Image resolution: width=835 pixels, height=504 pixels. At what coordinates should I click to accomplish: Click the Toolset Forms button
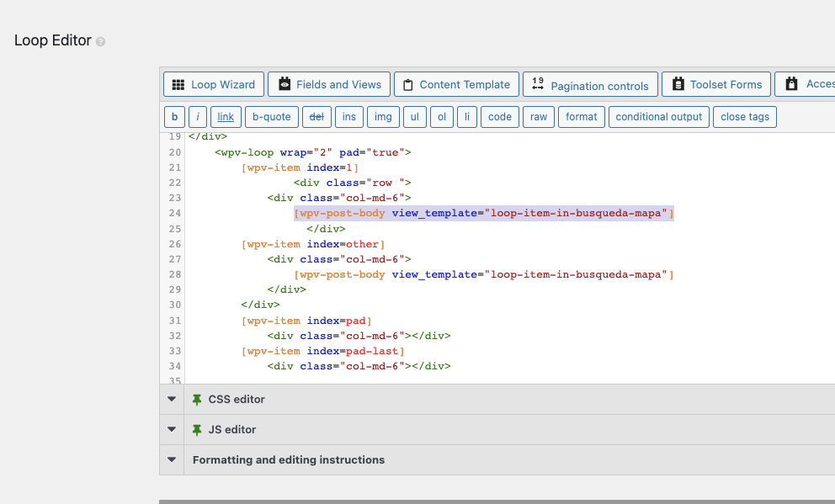tap(716, 84)
